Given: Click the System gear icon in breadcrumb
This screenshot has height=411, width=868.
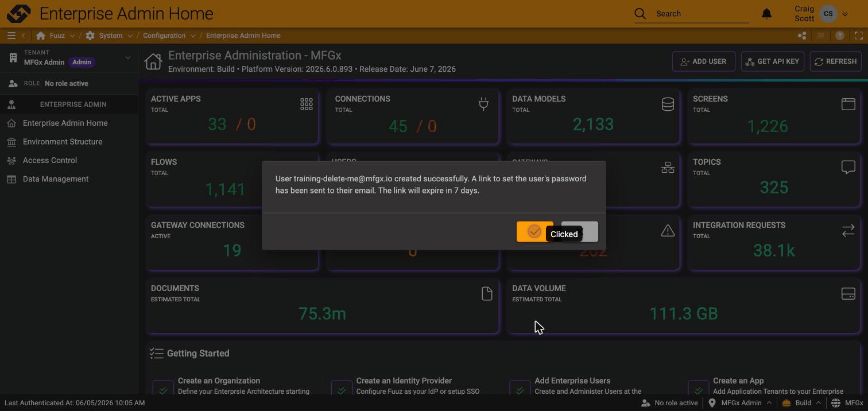Looking at the screenshot, I should coord(90,36).
